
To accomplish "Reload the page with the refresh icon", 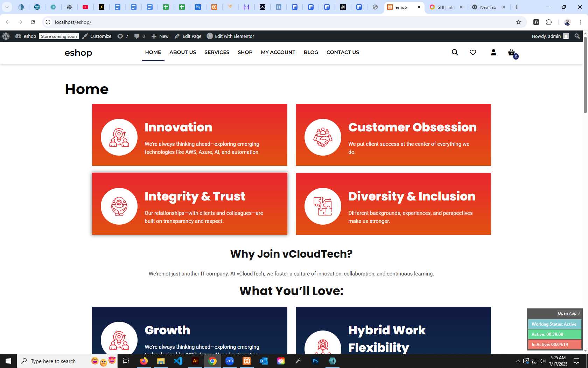I will pyautogui.click(x=33, y=22).
